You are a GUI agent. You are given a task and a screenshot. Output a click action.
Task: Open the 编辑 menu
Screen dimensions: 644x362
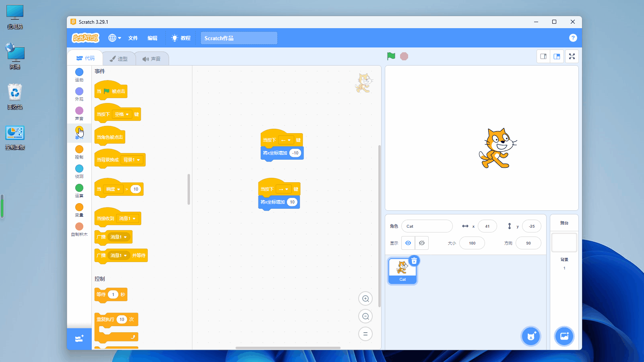pyautogui.click(x=152, y=38)
